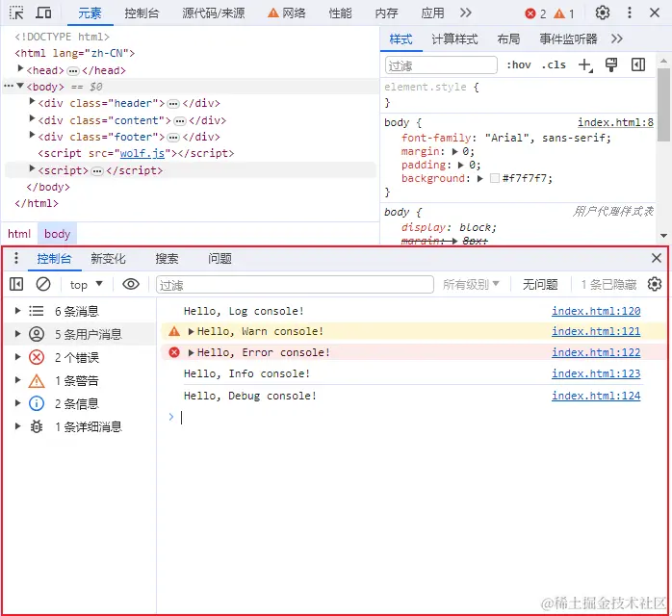This screenshot has height=616, width=672.
Task: Clear the console with the ban icon
Action: 43,284
